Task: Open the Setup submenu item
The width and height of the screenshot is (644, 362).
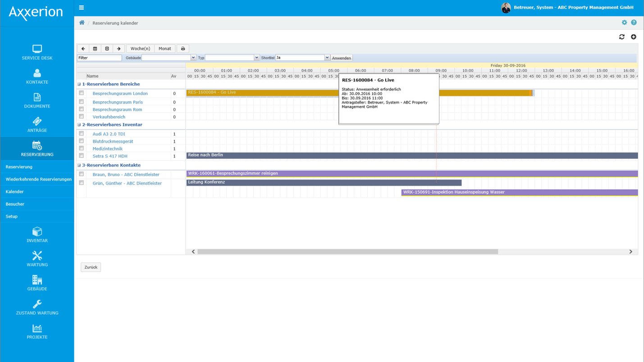Action: click(x=37, y=217)
